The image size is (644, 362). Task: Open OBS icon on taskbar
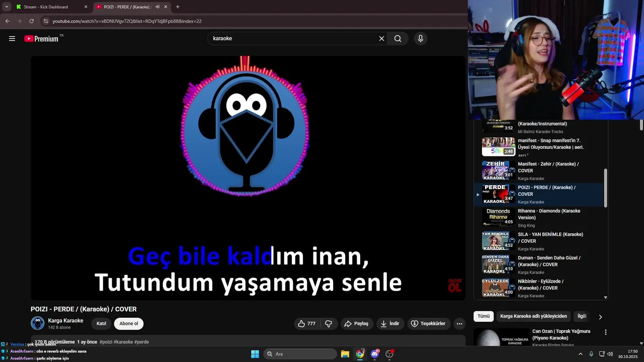click(x=389, y=354)
